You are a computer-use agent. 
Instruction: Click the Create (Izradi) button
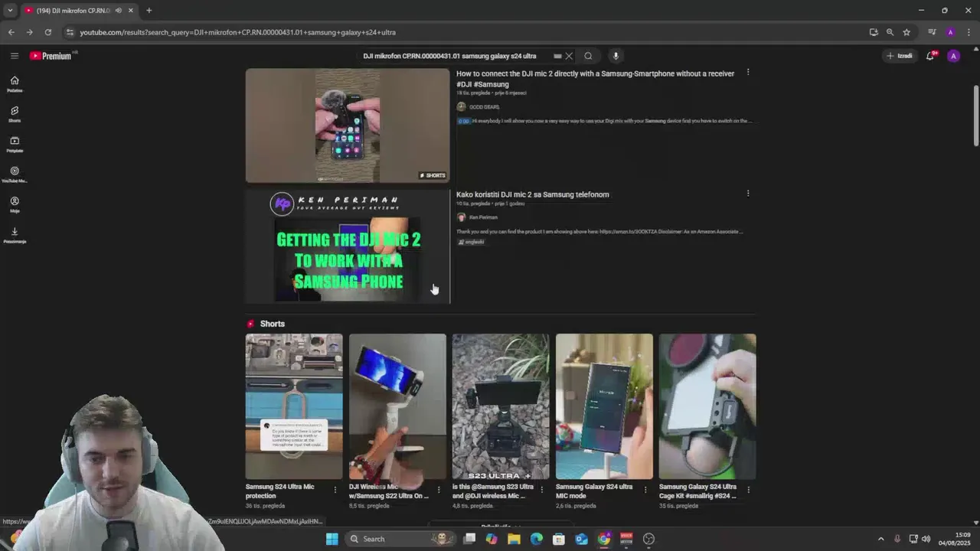[900, 56]
